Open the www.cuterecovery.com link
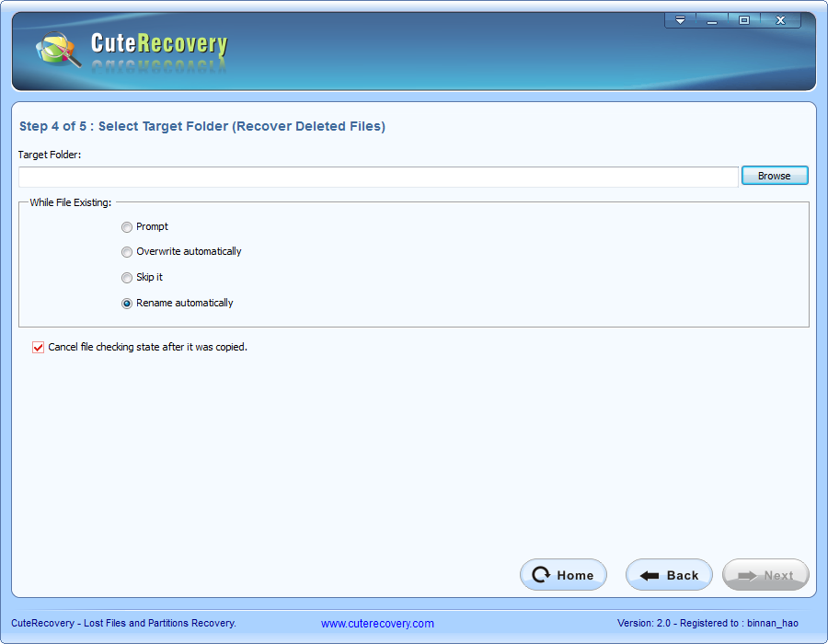 (x=377, y=624)
